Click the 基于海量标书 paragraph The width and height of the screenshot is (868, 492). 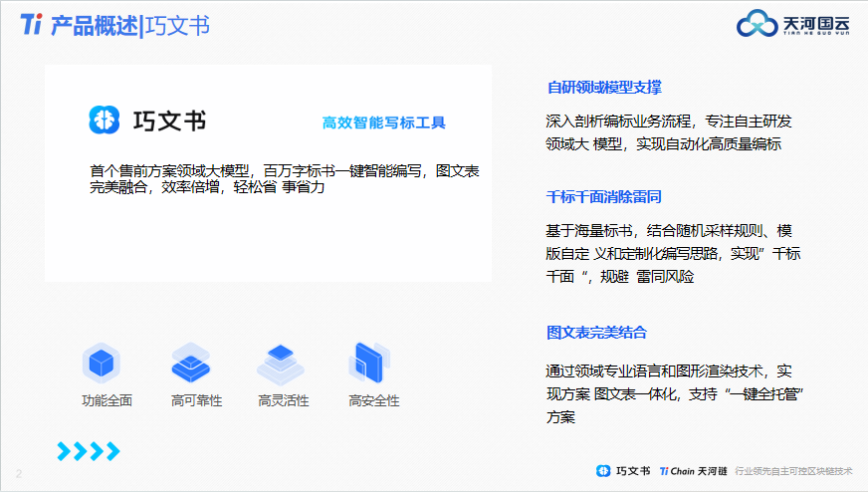coord(673,253)
